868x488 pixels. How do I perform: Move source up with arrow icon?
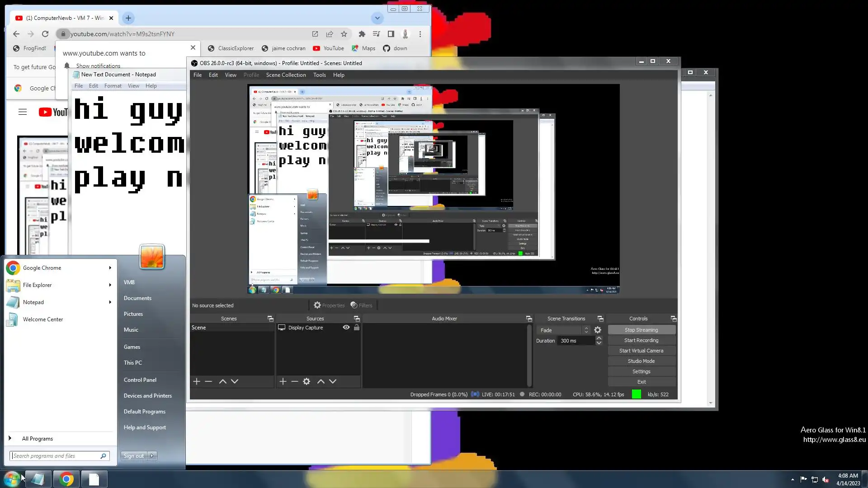pos(321,381)
